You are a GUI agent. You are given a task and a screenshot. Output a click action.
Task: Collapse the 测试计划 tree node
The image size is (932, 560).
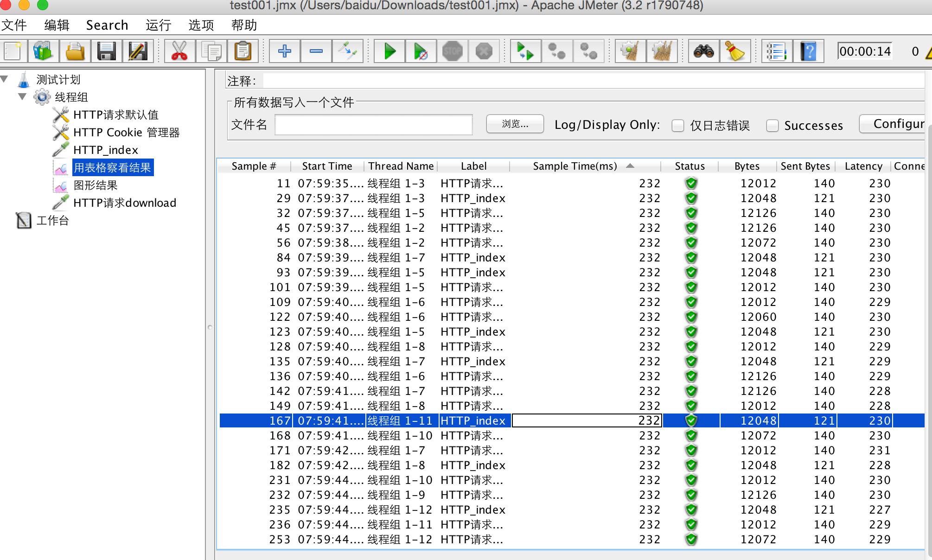click(x=5, y=79)
